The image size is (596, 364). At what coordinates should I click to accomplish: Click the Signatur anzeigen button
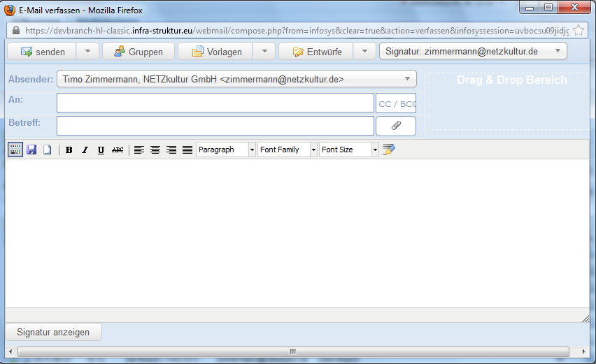(x=53, y=332)
